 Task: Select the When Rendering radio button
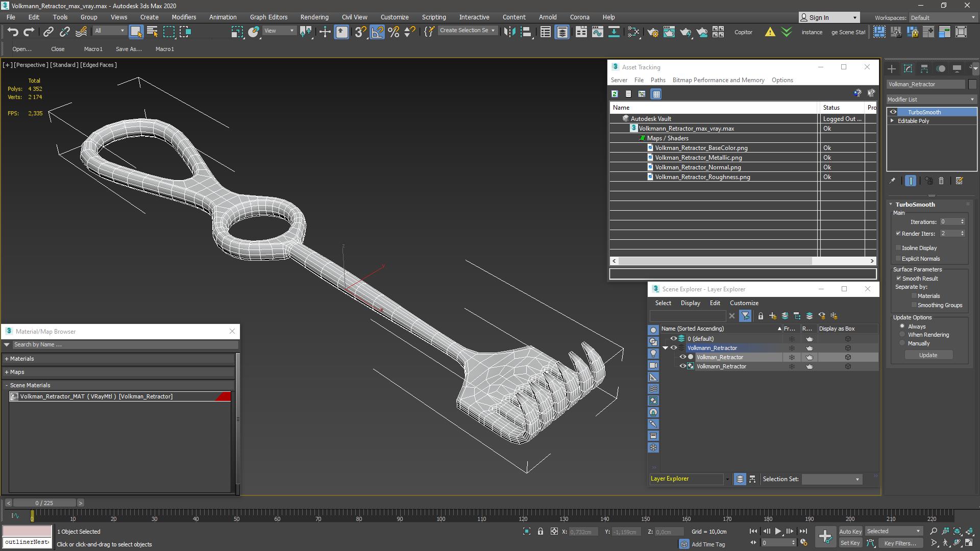click(x=902, y=334)
